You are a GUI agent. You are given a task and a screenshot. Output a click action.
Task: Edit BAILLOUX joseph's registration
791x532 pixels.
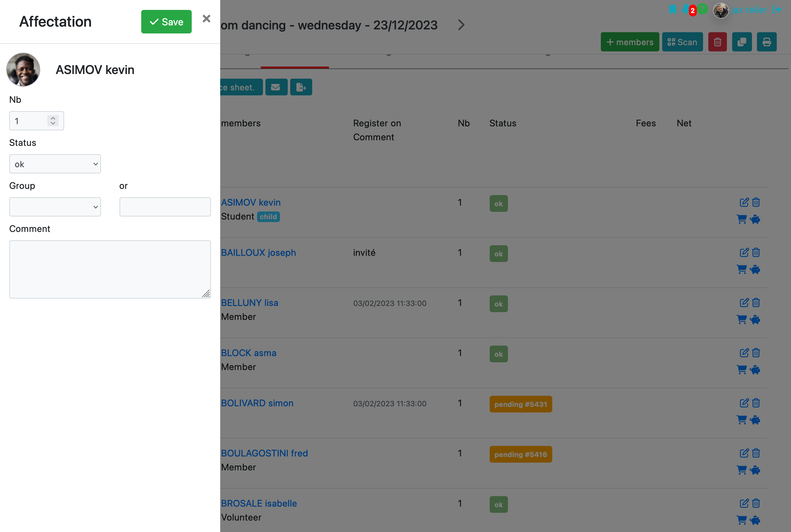pyautogui.click(x=744, y=252)
